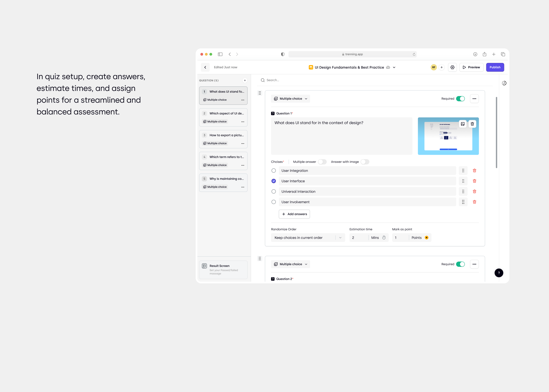Viewport: 549px width, 392px height.
Task: Select the User Interface radio button answer
Action: click(274, 181)
